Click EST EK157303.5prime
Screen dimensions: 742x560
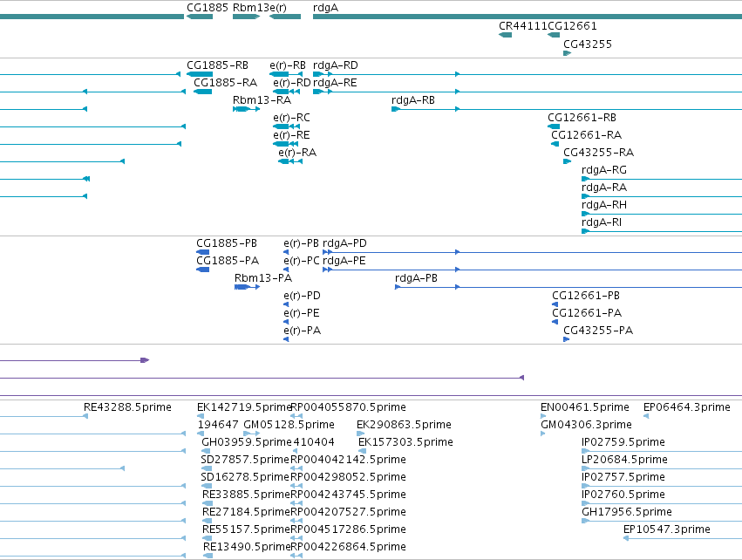[x=405, y=442]
